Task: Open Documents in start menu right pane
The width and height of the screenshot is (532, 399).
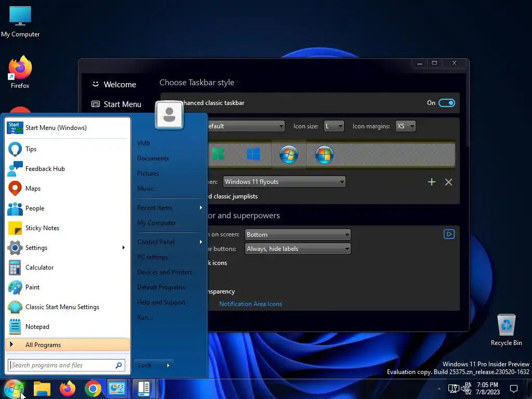Action: 153,158
